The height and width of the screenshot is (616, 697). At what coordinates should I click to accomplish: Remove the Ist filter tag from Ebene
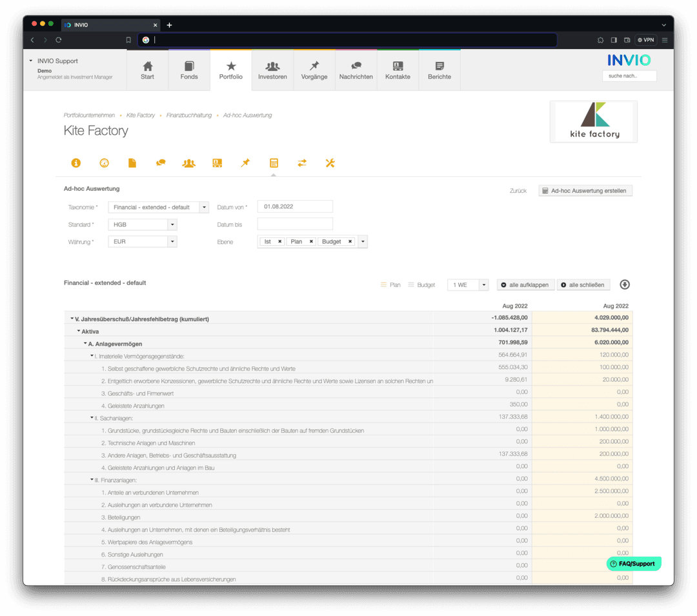point(280,241)
